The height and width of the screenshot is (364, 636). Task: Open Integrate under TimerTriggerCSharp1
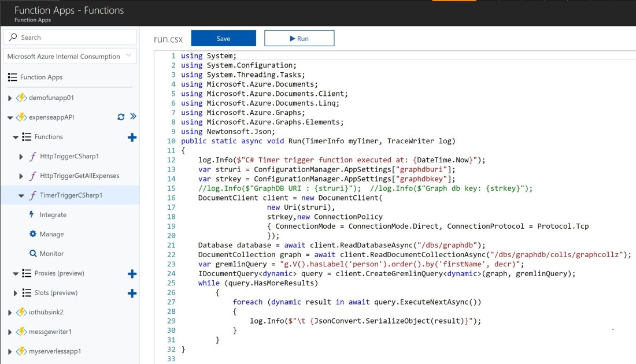(53, 215)
